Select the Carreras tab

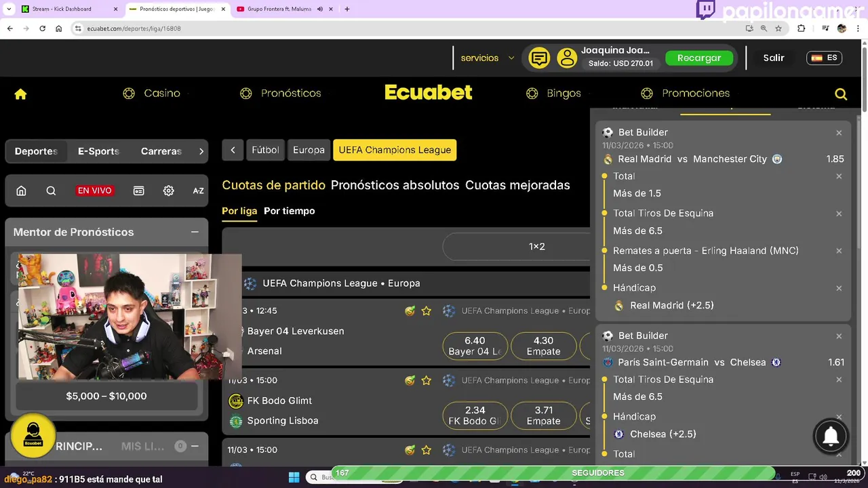[x=161, y=151]
